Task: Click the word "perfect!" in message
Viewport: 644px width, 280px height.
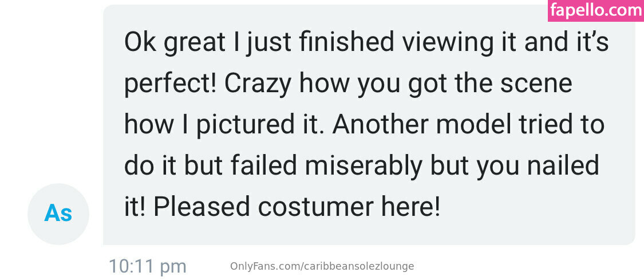Action: (170, 84)
